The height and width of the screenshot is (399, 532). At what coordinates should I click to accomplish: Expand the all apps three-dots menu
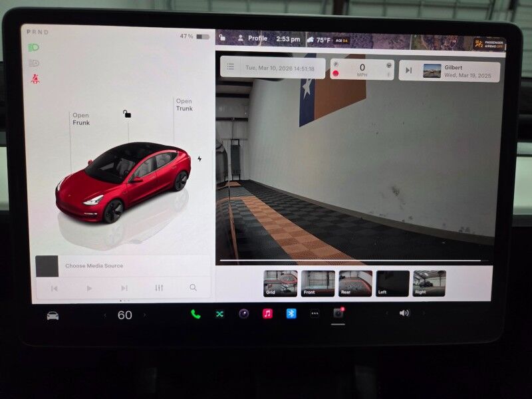(315, 314)
